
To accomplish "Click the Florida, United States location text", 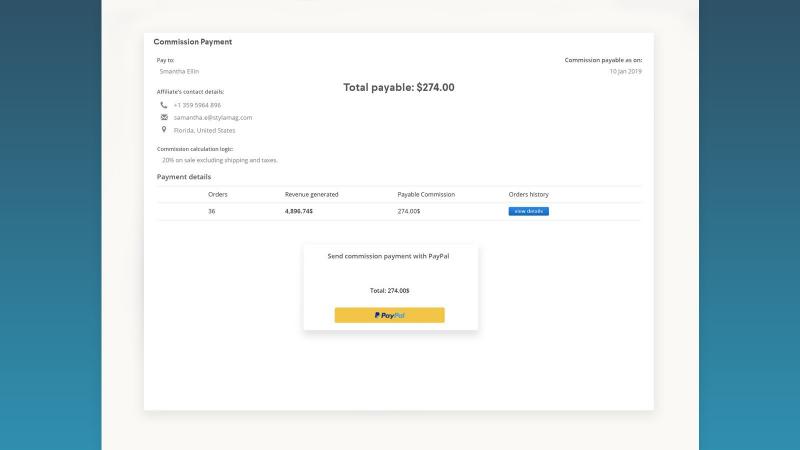I will [205, 131].
